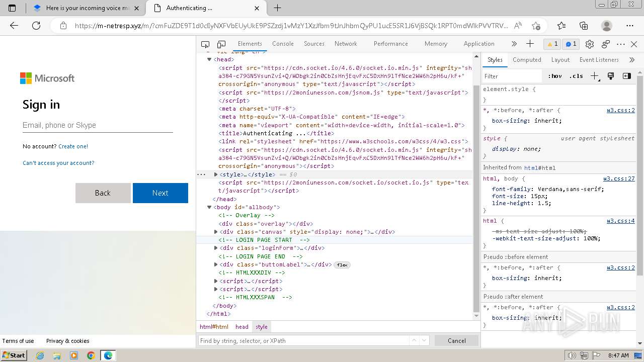Open the Performance tab
The height and width of the screenshot is (362, 644).
click(x=391, y=44)
